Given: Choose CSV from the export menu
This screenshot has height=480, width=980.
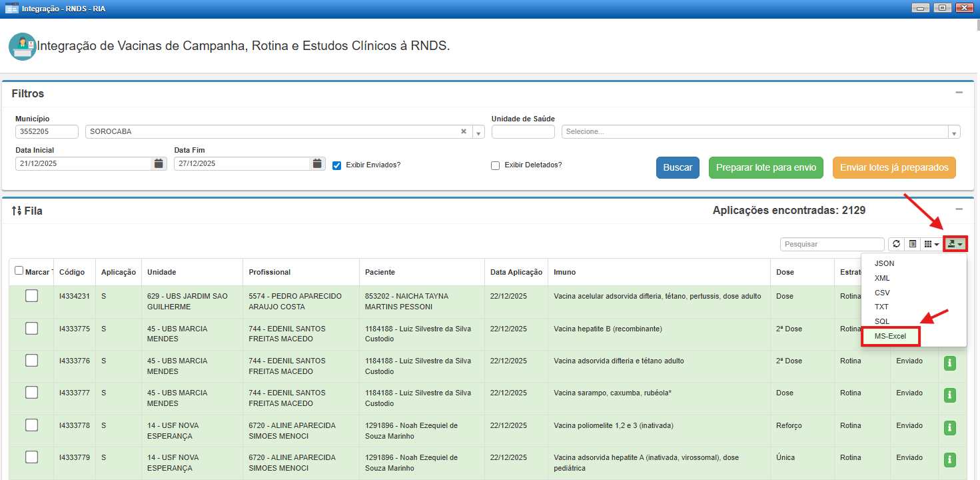Looking at the screenshot, I should coord(882,293).
